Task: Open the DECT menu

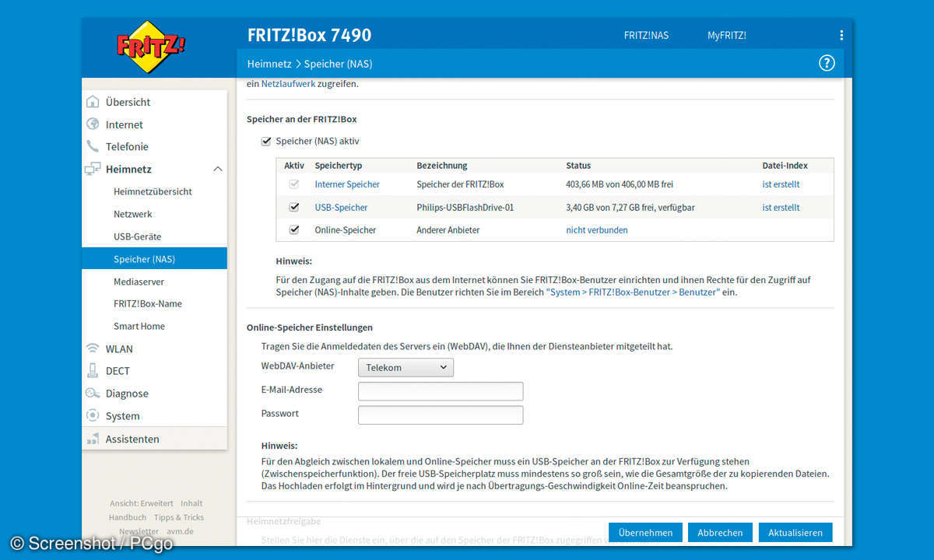Action: click(x=118, y=371)
